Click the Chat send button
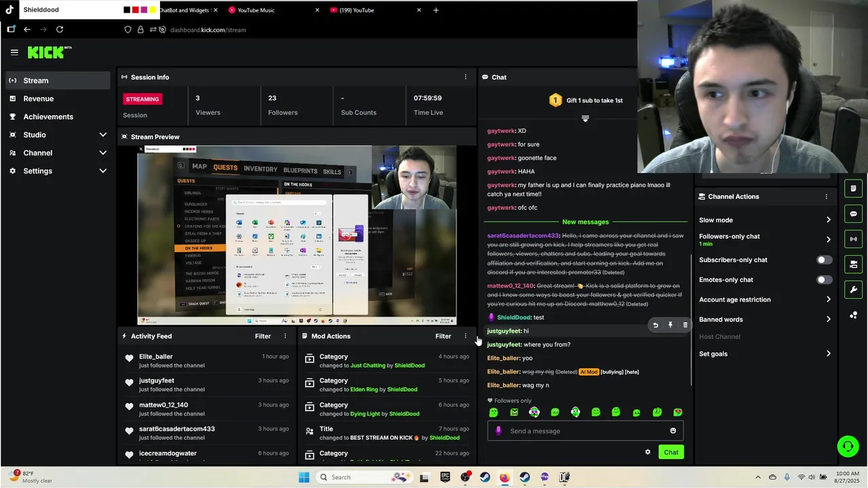Screen dimensions: 868x488 click(x=671, y=452)
